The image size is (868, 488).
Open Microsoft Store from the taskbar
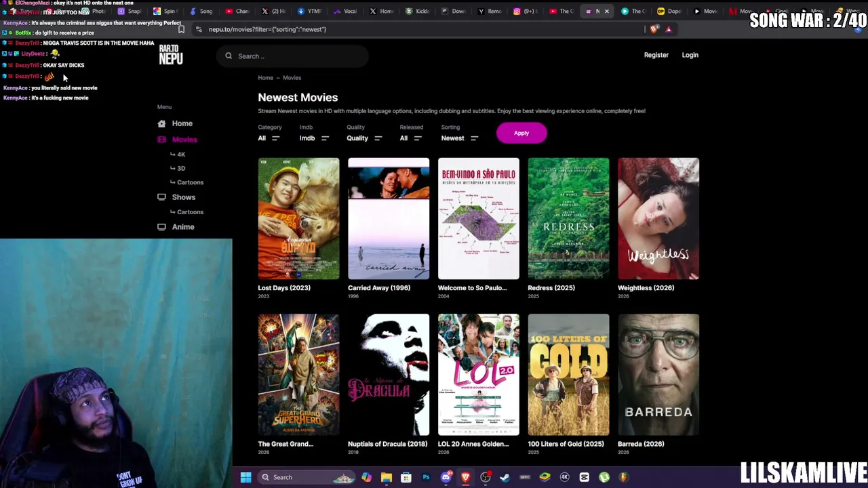click(x=406, y=477)
